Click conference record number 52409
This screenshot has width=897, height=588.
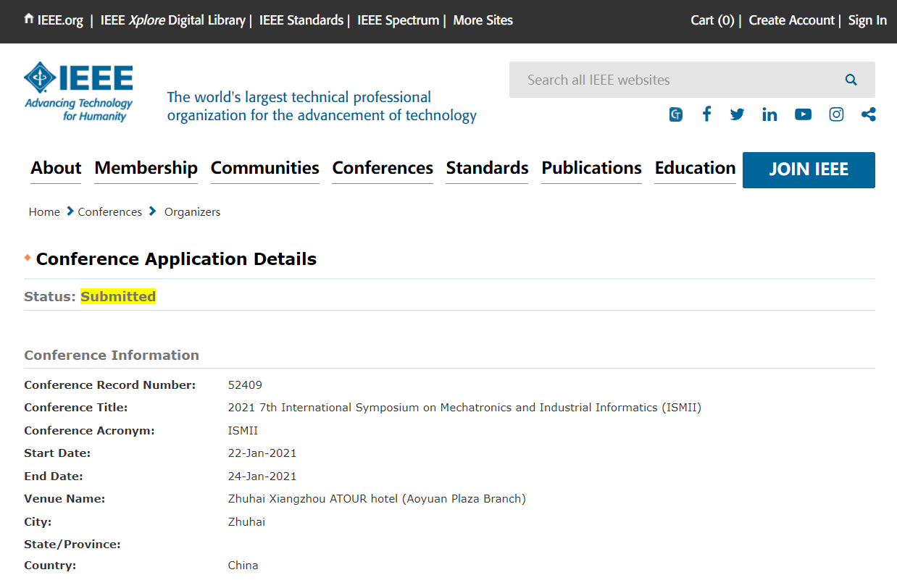click(245, 385)
